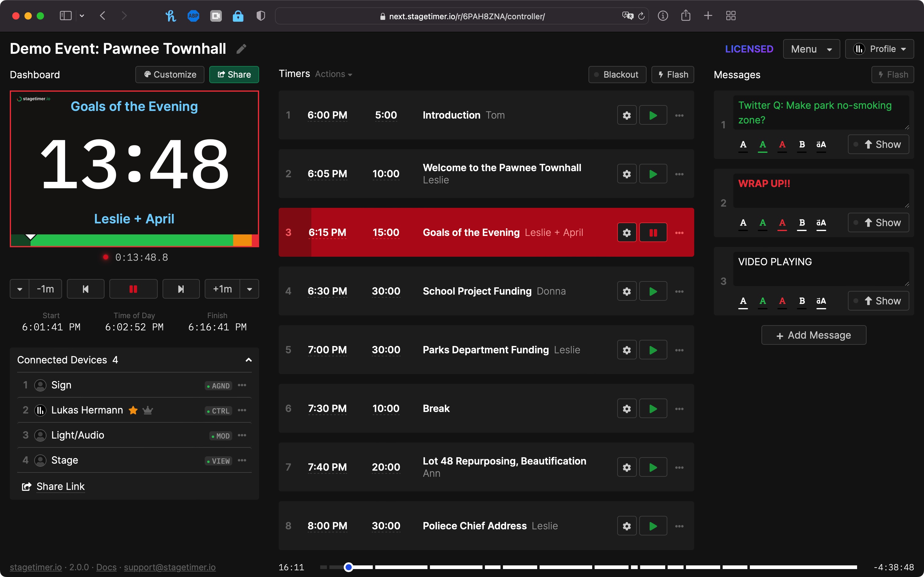Skip to next timer in dashboard controls
The image size is (924, 577).
181,289
